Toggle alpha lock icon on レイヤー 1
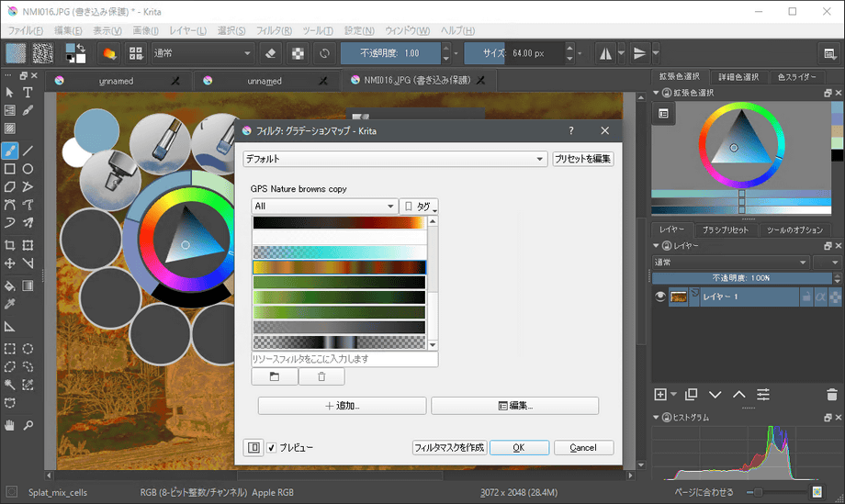The width and height of the screenshot is (845, 504). 835,297
